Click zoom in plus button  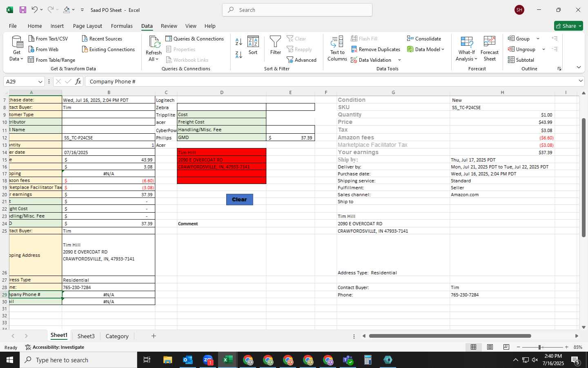pyautogui.click(x=566, y=347)
